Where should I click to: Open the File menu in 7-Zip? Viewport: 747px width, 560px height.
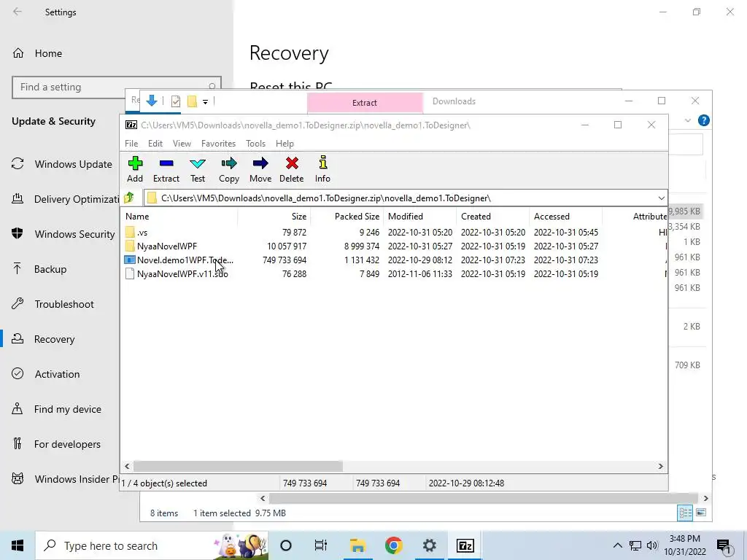(x=131, y=144)
